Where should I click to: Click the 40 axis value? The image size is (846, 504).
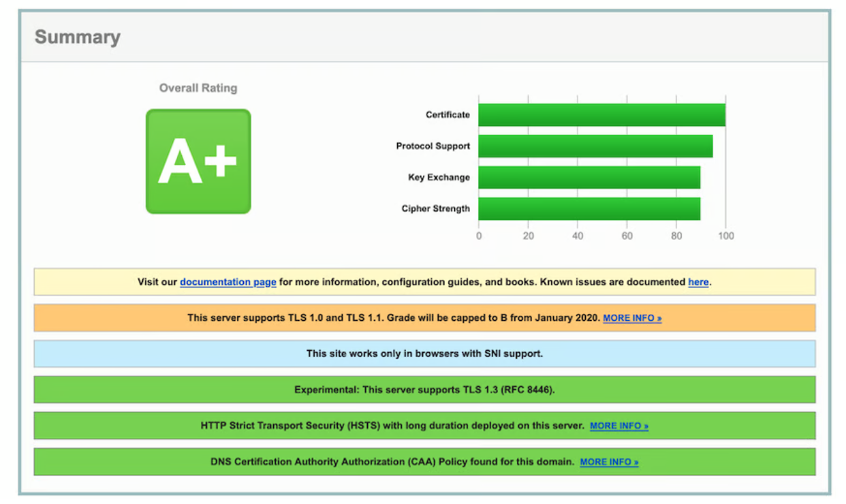(x=578, y=236)
